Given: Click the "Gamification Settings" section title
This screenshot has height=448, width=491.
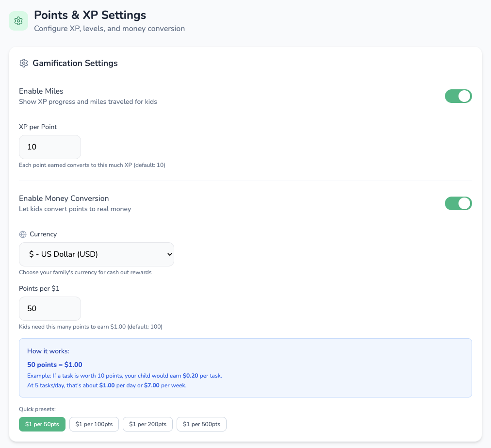Looking at the screenshot, I should coord(75,63).
